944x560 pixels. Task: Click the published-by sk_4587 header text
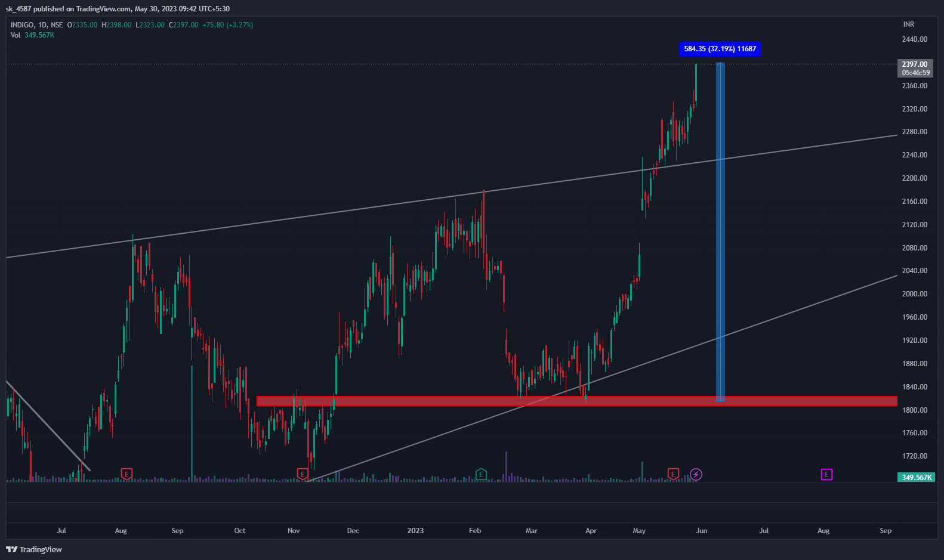(118, 9)
